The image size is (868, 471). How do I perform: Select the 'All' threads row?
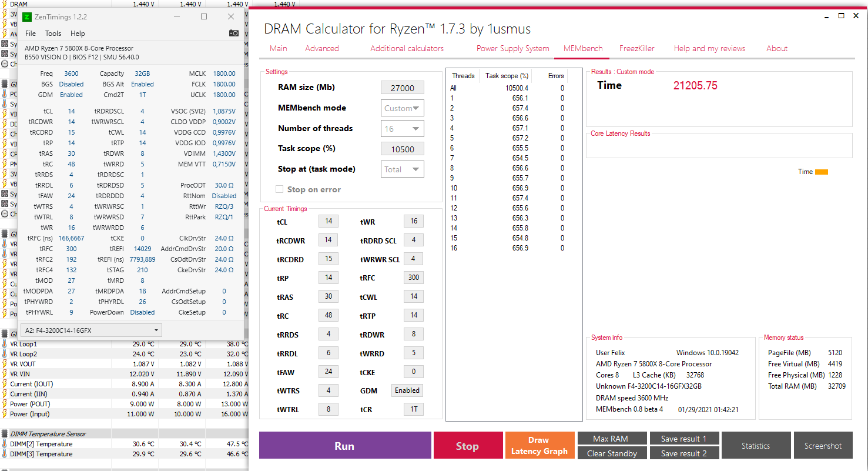point(507,88)
